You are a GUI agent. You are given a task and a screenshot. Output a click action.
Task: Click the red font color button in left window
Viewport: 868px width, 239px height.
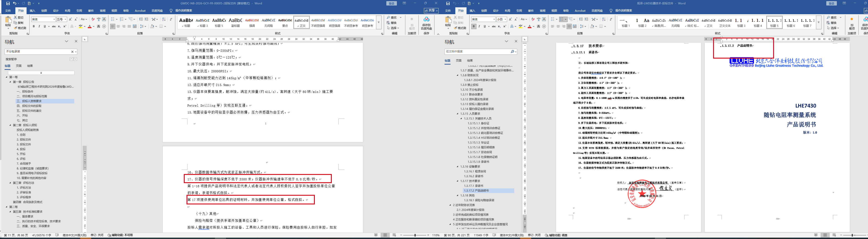pos(90,26)
